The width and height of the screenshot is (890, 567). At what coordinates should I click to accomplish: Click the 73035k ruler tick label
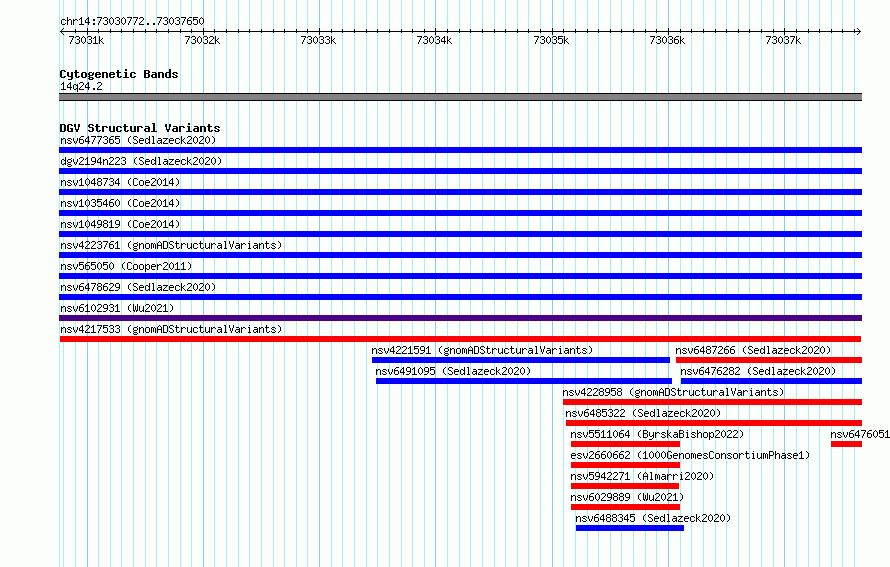(x=551, y=40)
